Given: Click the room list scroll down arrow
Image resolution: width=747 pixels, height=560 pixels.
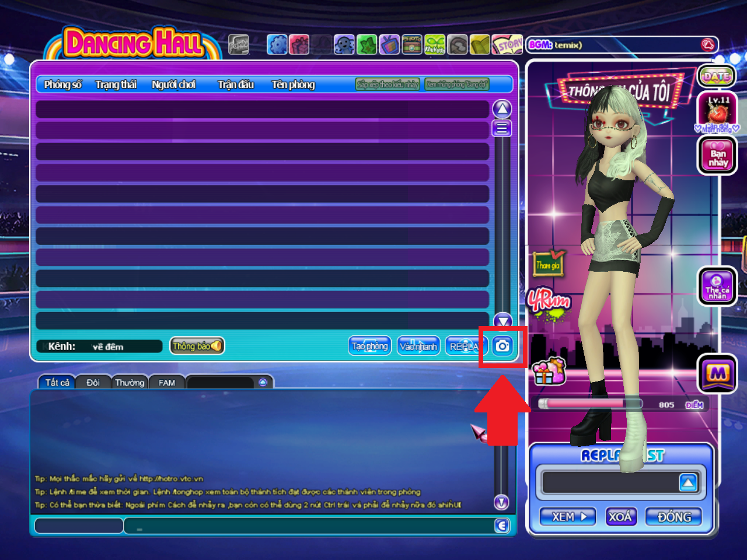Looking at the screenshot, I should pyautogui.click(x=502, y=320).
